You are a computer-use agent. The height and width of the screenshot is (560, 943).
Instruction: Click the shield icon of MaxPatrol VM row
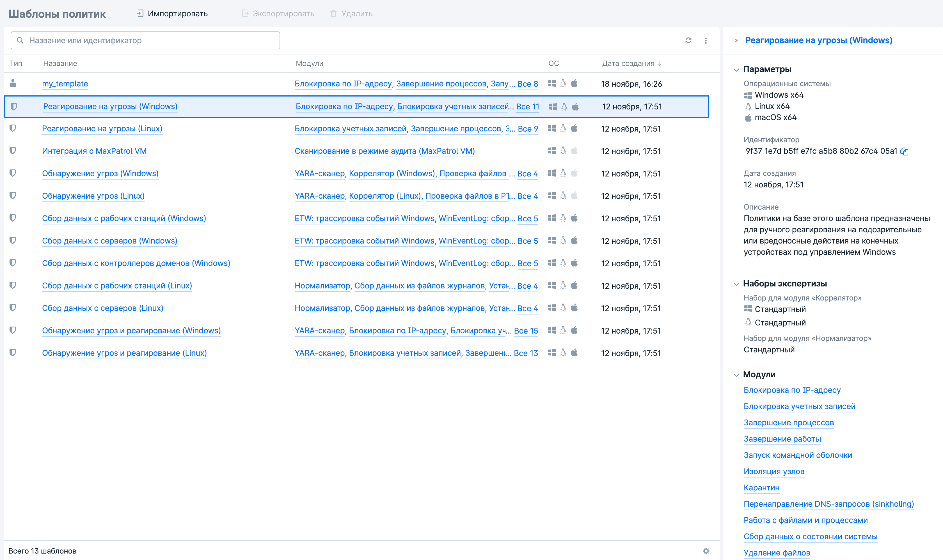[x=13, y=151]
